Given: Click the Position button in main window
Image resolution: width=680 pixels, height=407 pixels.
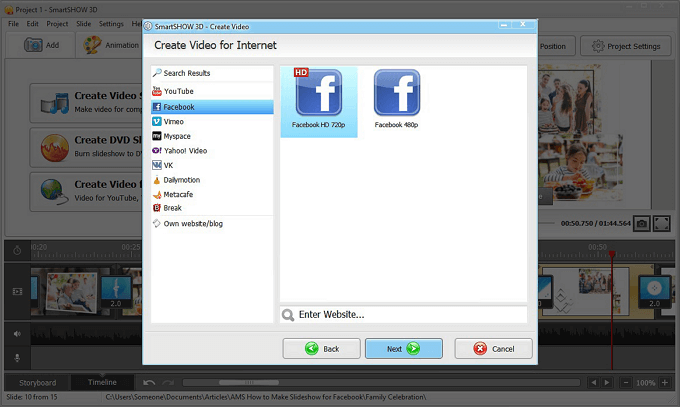Looking at the screenshot, I should (556, 46).
